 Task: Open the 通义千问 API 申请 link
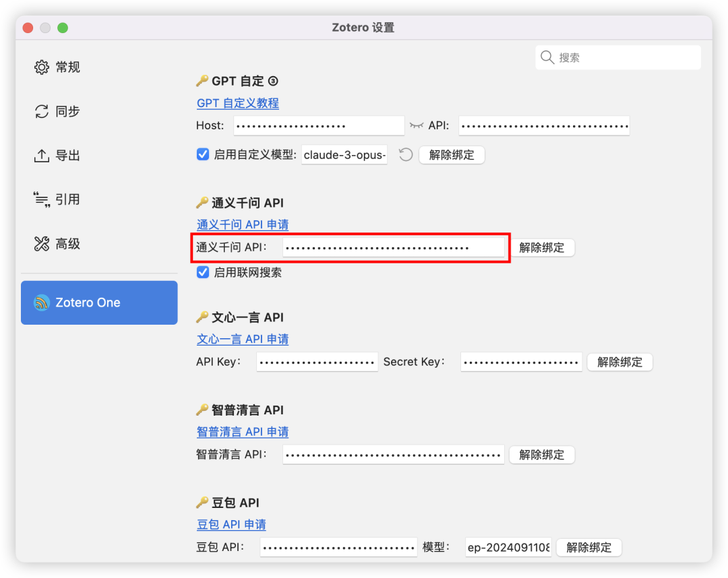coord(243,224)
